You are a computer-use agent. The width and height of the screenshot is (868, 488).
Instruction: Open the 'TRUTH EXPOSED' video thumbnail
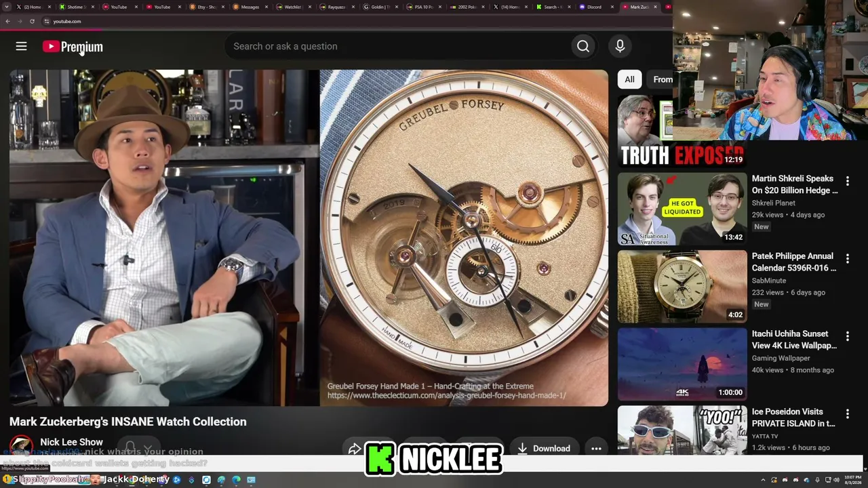click(x=682, y=131)
